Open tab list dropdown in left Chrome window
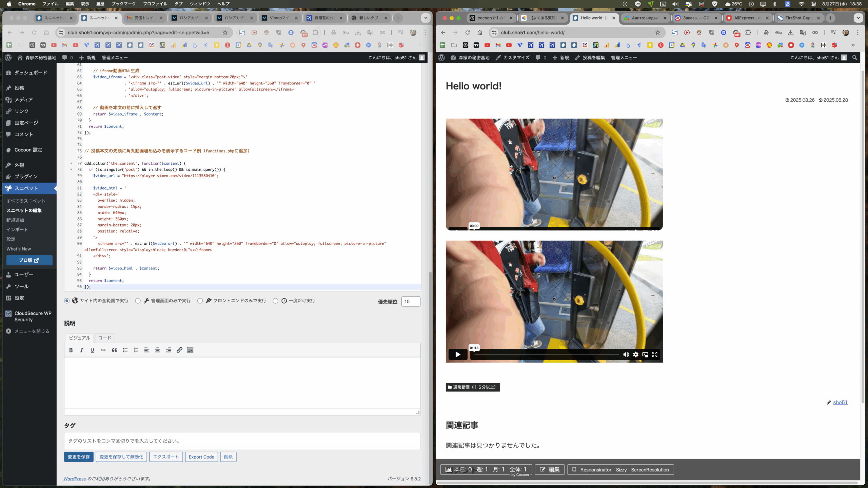Viewport: 868px width, 488px height. 426,18
